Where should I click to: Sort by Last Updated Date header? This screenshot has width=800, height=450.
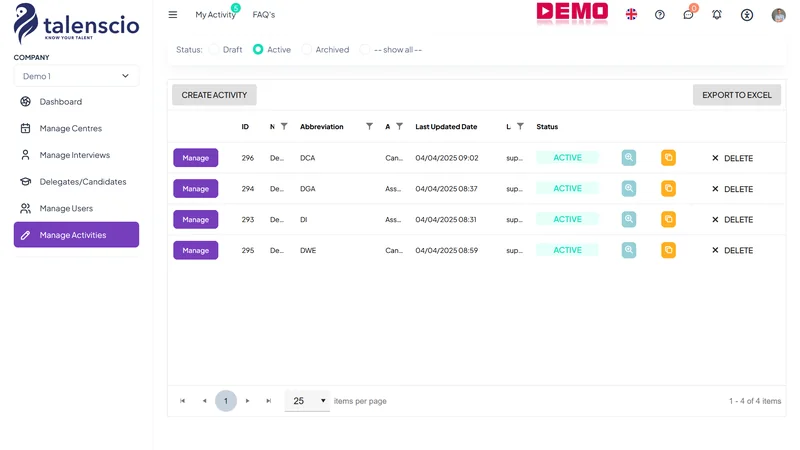click(x=446, y=127)
